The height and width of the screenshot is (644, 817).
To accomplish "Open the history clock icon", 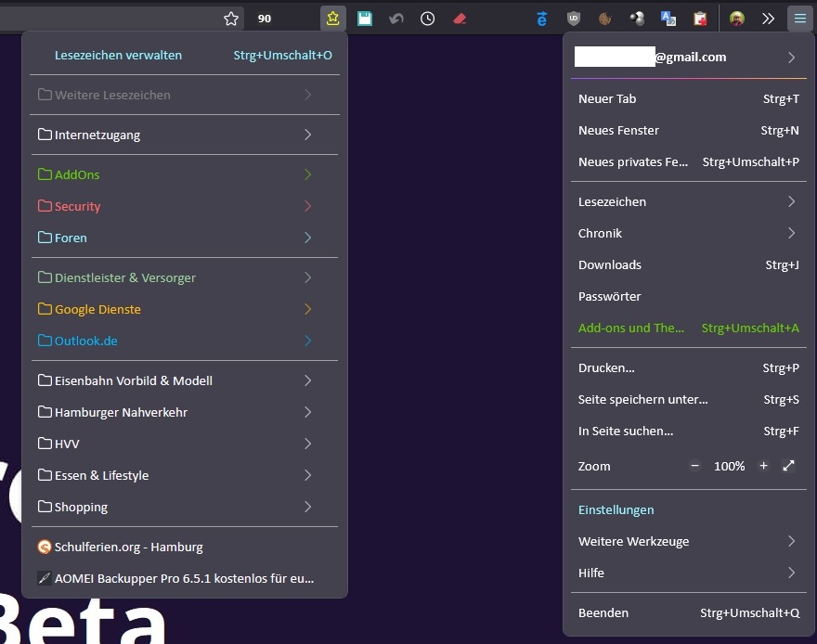I will [x=427, y=19].
